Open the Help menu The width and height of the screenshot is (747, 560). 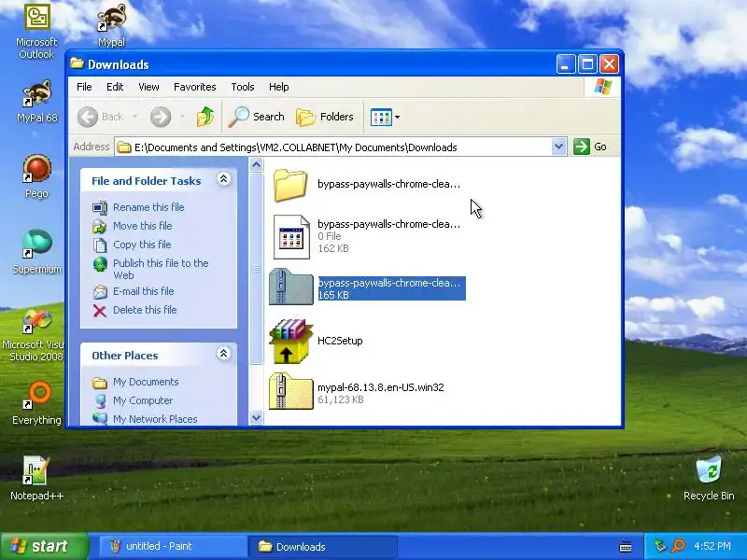278,87
